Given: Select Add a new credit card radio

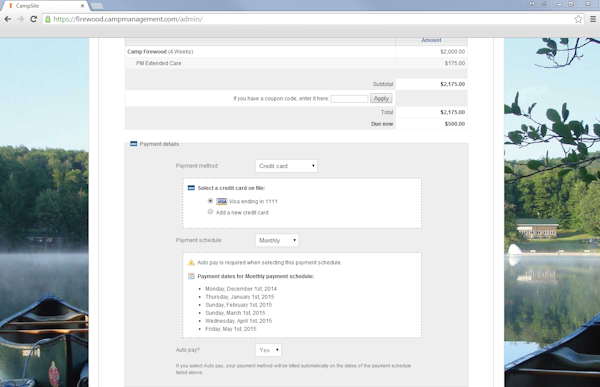Looking at the screenshot, I should 210,212.
